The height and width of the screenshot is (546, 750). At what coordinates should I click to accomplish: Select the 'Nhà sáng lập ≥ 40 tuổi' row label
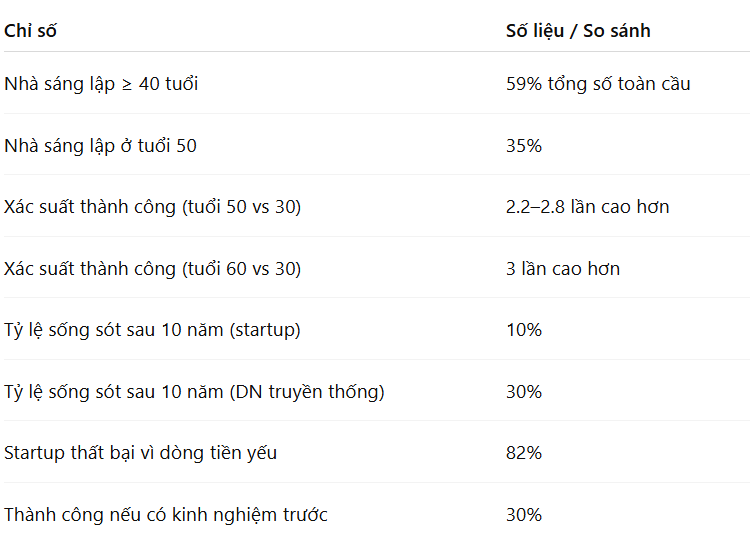[x=101, y=84]
